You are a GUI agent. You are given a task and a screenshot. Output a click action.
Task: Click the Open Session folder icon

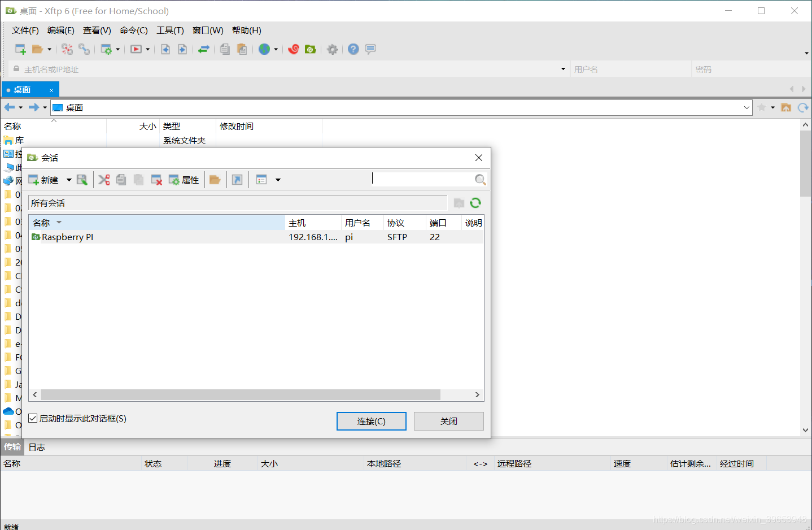37,49
